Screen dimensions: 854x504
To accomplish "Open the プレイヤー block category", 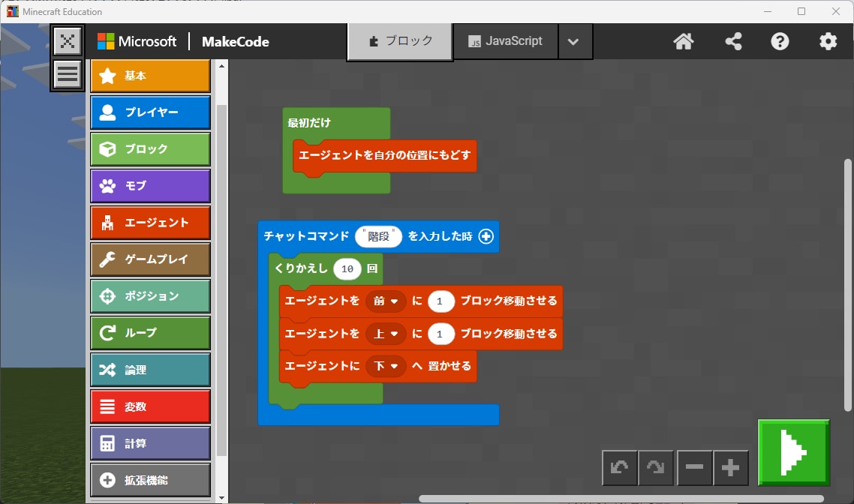I will click(150, 112).
